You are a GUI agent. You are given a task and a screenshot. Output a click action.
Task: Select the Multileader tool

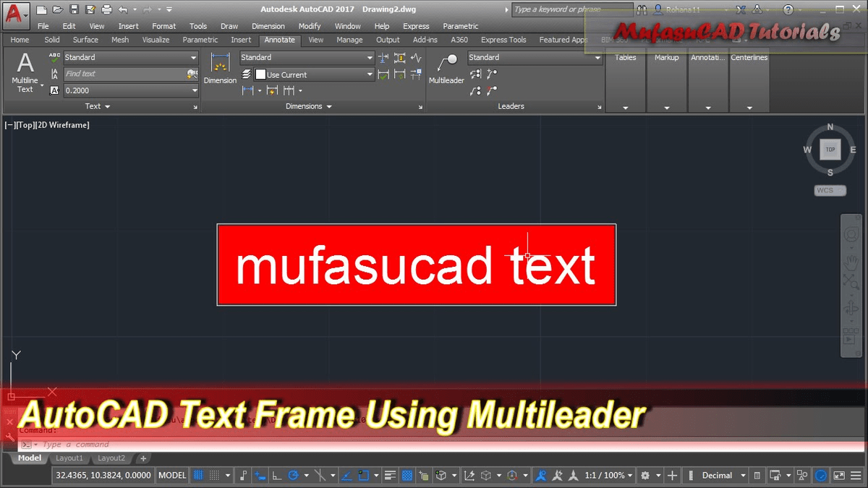pos(446,69)
